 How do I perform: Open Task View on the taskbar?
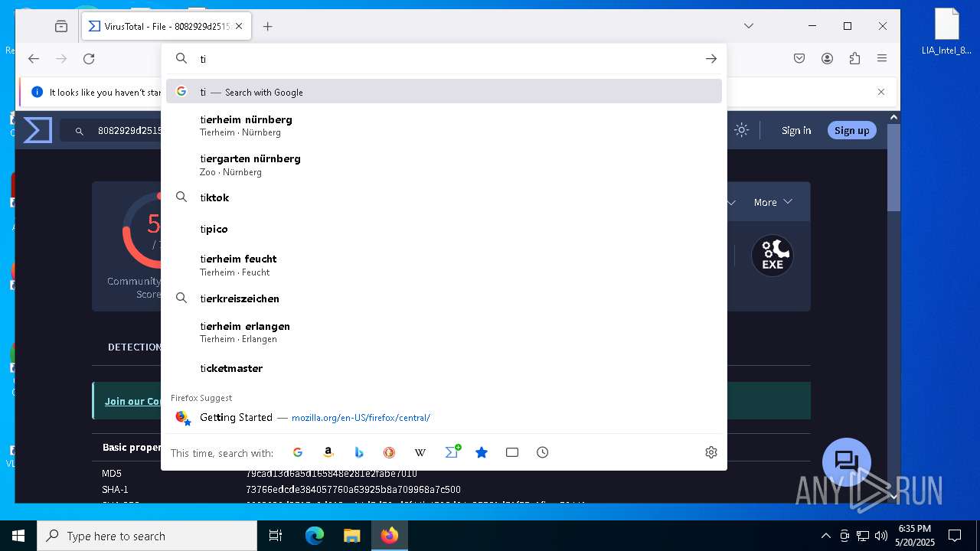point(276,536)
